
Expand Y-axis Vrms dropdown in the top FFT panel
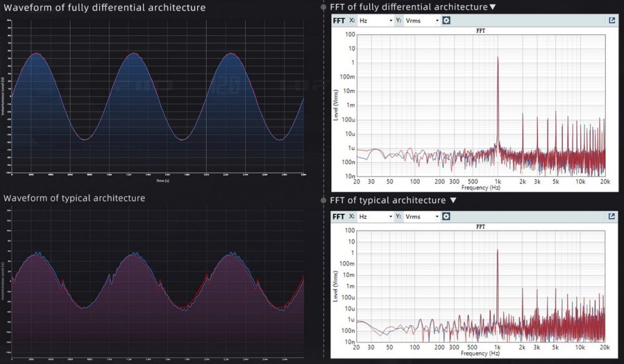point(422,21)
